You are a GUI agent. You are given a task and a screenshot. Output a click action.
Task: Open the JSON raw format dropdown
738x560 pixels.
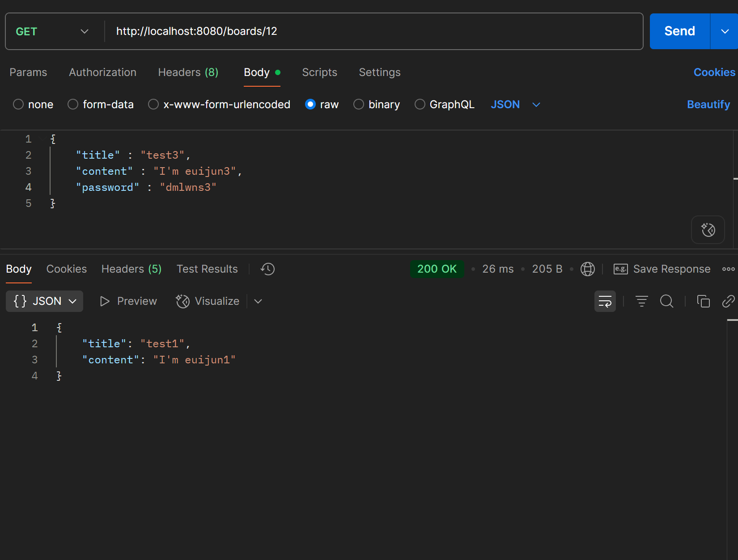pyautogui.click(x=515, y=105)
